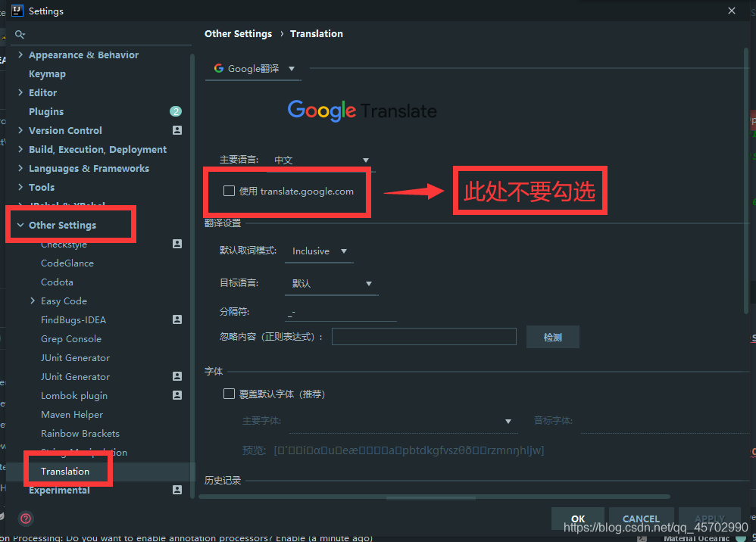Click the 检测 button
756x542 pixels.
click(x=552, y=338)
